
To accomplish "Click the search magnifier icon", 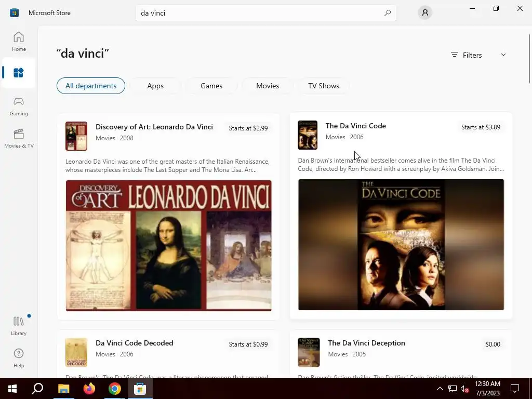I will pyautogui.click(x=388, y=13).
